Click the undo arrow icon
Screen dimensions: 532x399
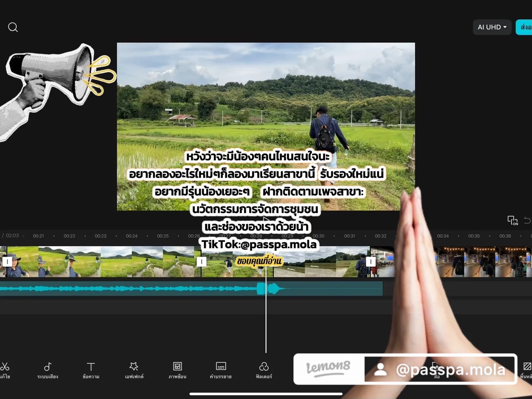527,220
